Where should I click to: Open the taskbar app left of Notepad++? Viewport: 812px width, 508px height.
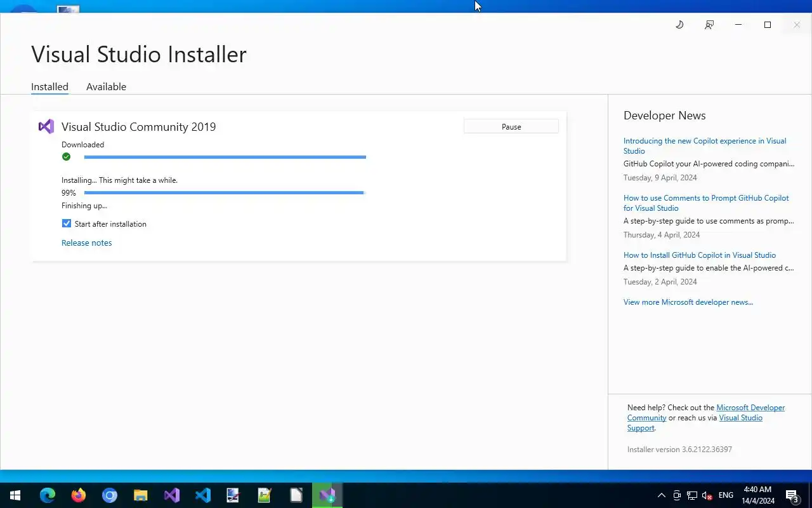click(x=233, y=495)
